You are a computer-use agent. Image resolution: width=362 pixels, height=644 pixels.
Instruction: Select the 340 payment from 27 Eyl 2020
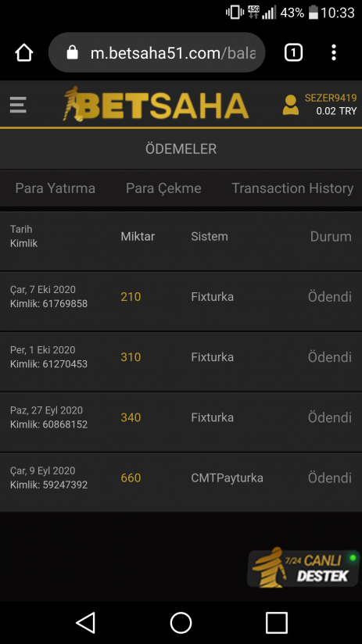(181, 422)
